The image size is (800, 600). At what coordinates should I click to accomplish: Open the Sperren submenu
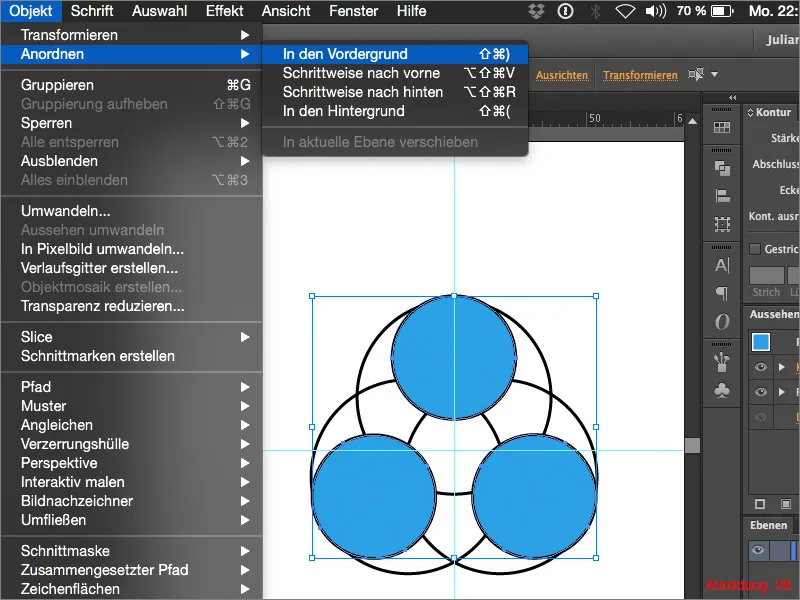tap(132, 123)
